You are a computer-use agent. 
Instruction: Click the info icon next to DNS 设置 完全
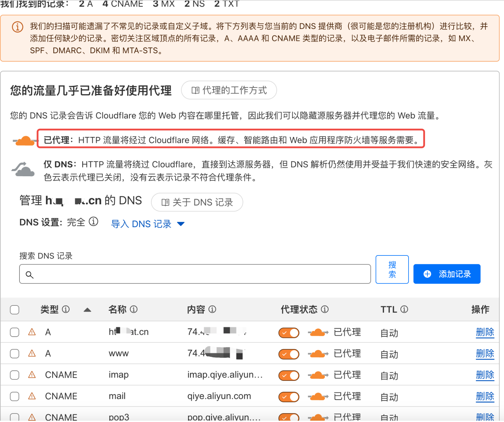click(94, 221)
